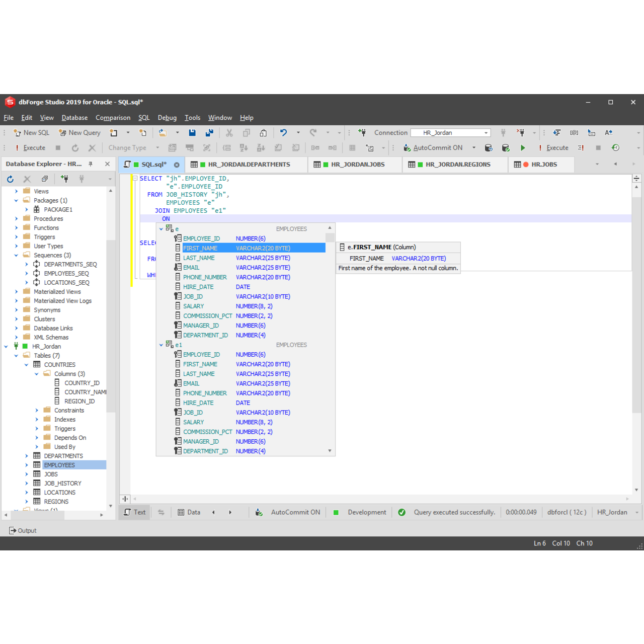Select FIRST_NAME in the completion list

[x=200, y=248]
